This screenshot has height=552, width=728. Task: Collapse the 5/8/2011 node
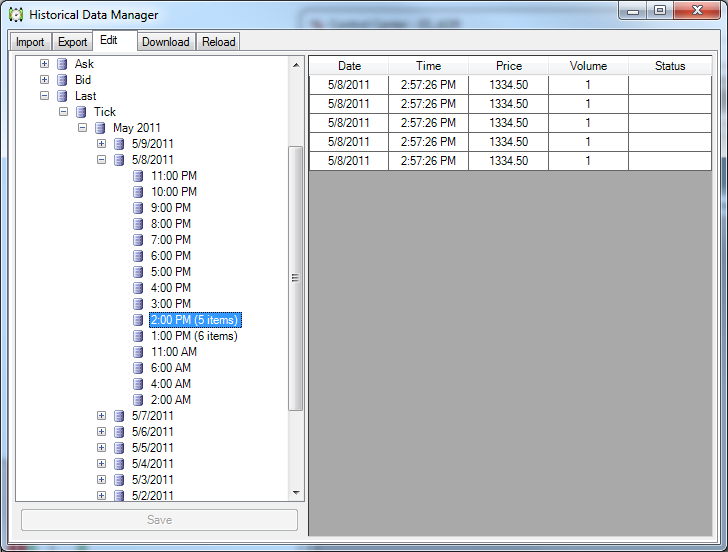(x=102, y=160)
